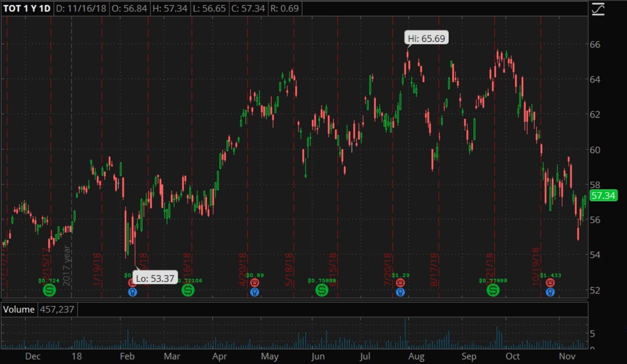Click the tallest volume bar near August
Image resolution: width=627 pixels, height=364 pixels.
click(x=405, y=332)
